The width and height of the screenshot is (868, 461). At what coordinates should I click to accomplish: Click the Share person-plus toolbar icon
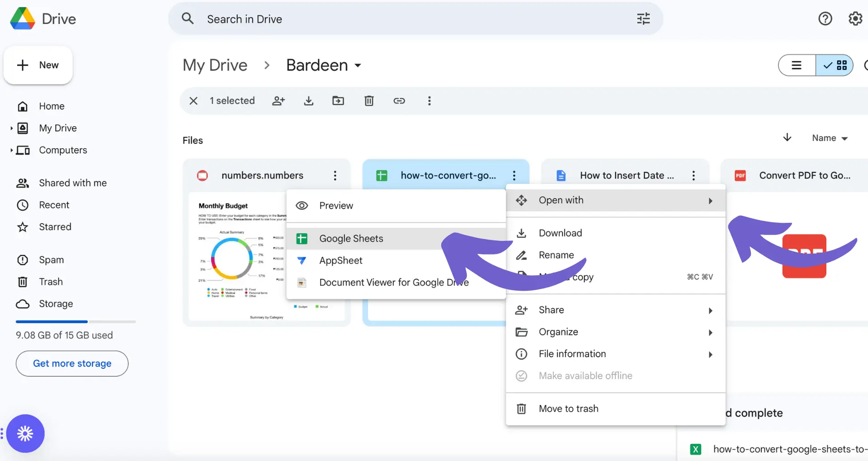click(x=278, y=101)
